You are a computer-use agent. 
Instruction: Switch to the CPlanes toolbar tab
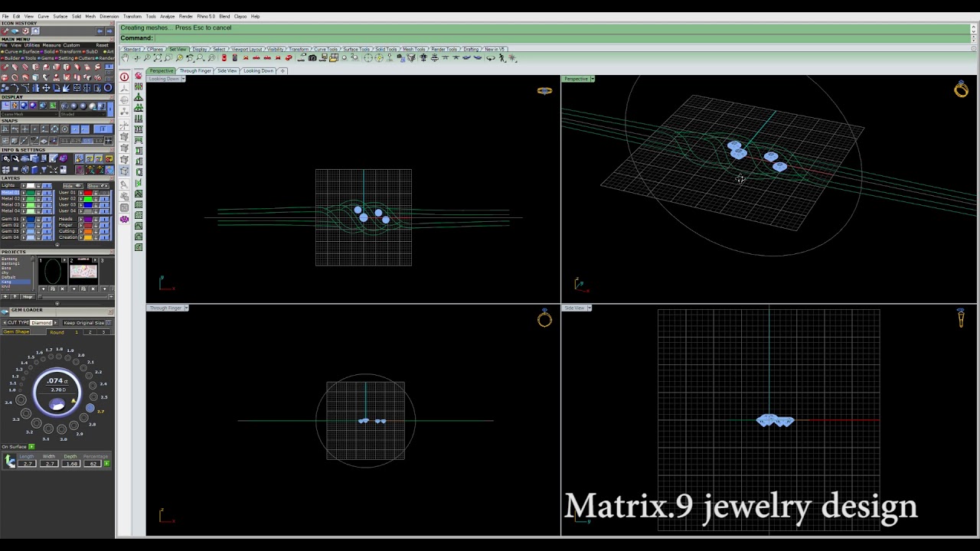(x=155, y=49)
